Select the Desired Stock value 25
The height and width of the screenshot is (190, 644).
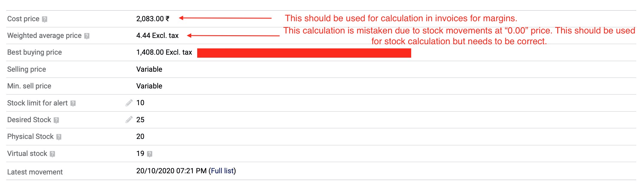(x=141, y=120)
